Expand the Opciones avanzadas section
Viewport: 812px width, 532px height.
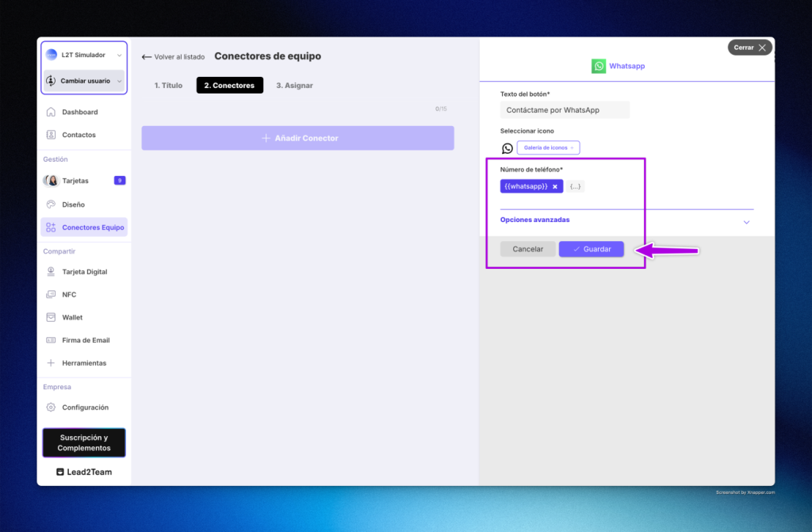(x=745, y=222)
